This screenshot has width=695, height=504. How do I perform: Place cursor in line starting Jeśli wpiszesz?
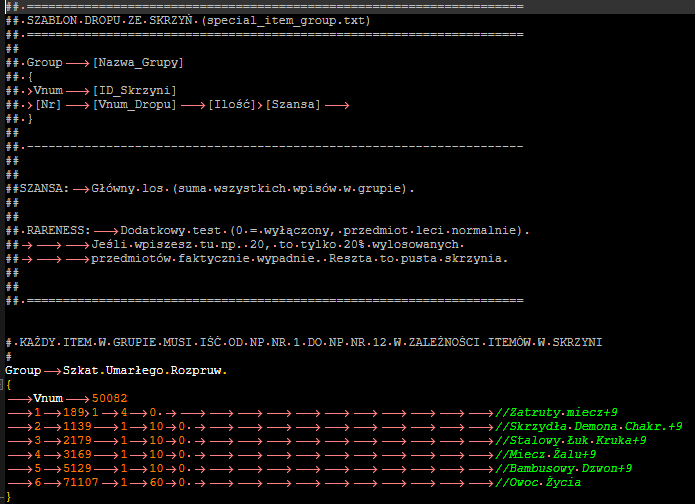[x=277, y=245]
